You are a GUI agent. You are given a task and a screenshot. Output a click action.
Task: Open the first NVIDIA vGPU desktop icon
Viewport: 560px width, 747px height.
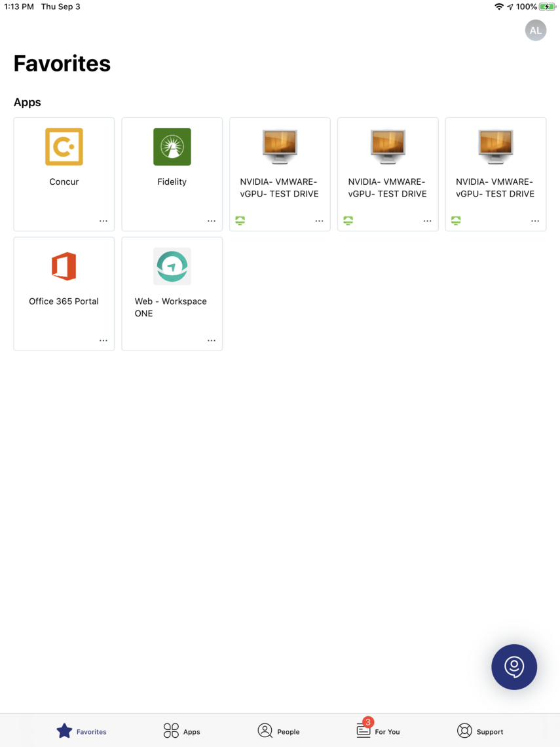click(280, 147)
